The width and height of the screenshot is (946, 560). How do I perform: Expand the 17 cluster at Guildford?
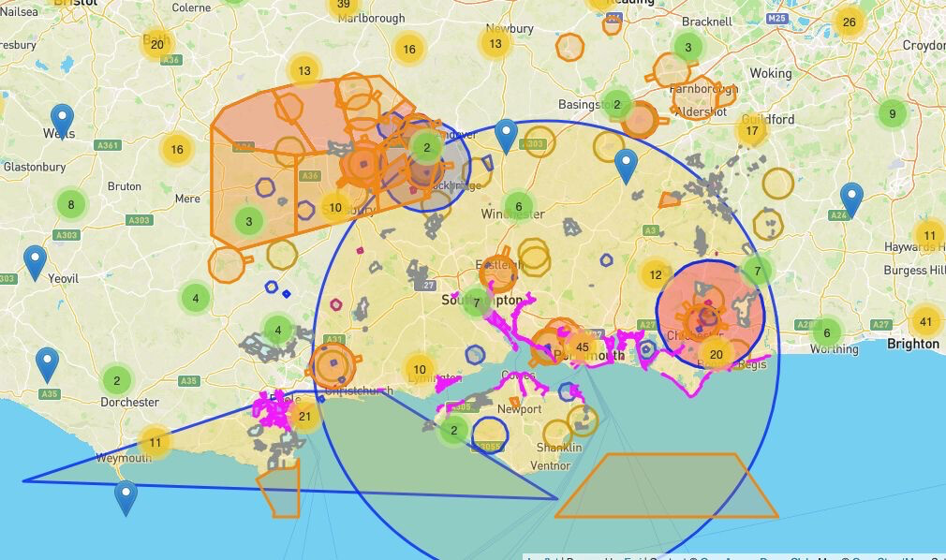[x=752, y=130]
